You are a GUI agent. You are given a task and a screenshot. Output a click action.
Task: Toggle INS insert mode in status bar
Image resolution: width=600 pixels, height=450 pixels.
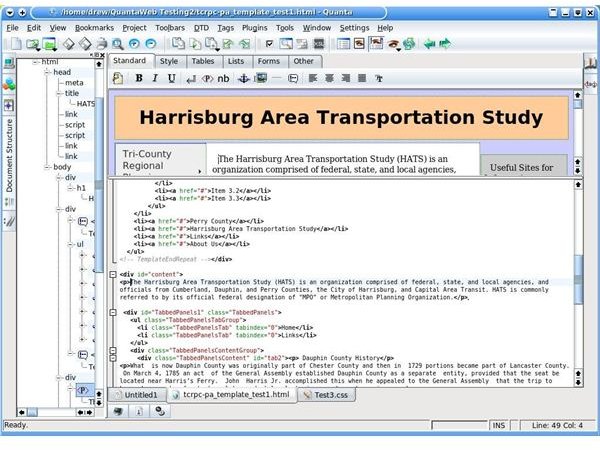click(x=499, y=425)
